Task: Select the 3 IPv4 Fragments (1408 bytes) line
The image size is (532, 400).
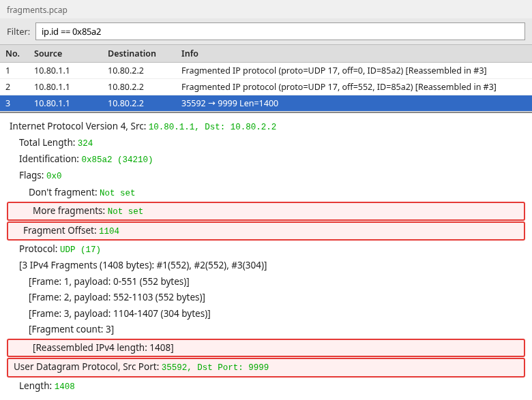Action: [143, 265]
